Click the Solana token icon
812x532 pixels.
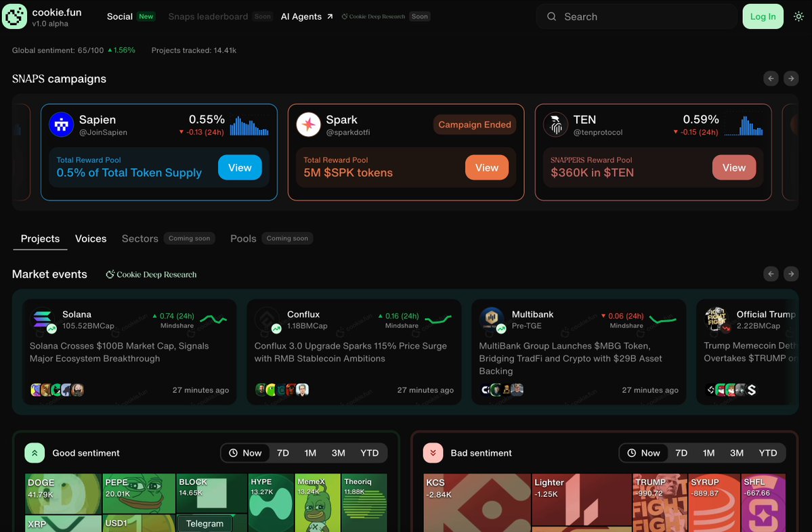43,319
